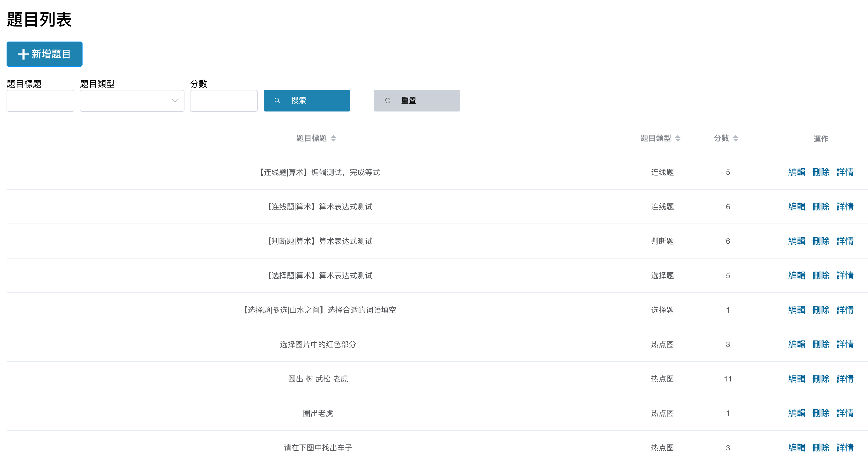
Task: Click the plus icon in 新增題目
Action: click(x=23, y=54)
